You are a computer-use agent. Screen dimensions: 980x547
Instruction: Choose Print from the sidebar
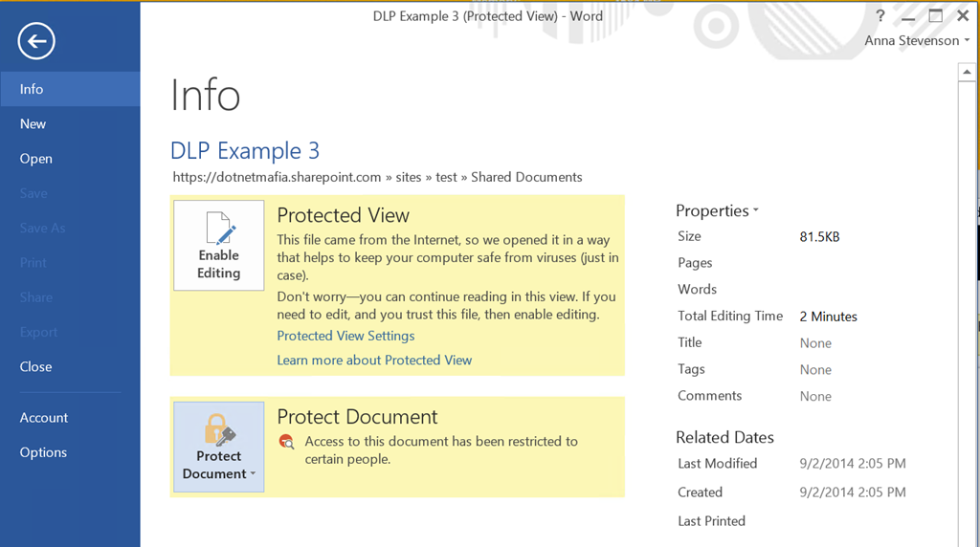[x=70, y=263]
